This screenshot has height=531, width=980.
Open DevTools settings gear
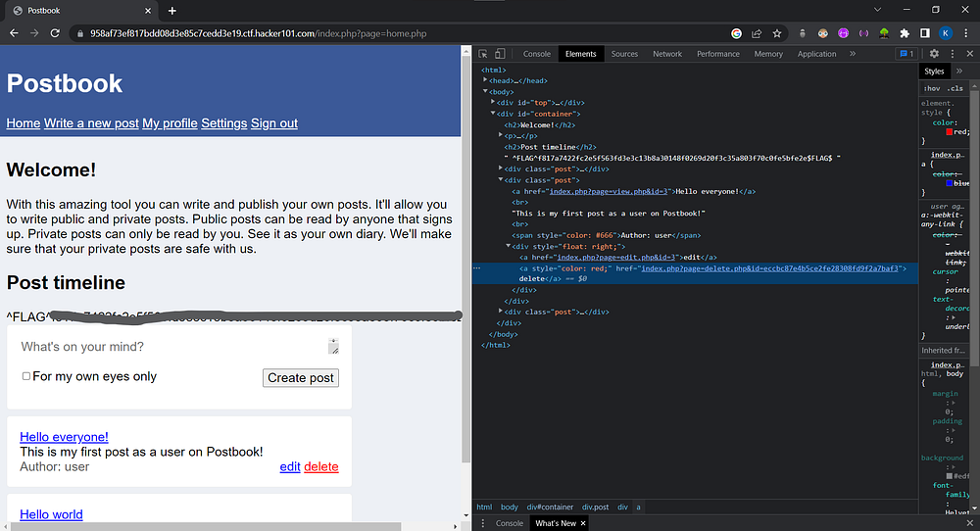[934, 54]
